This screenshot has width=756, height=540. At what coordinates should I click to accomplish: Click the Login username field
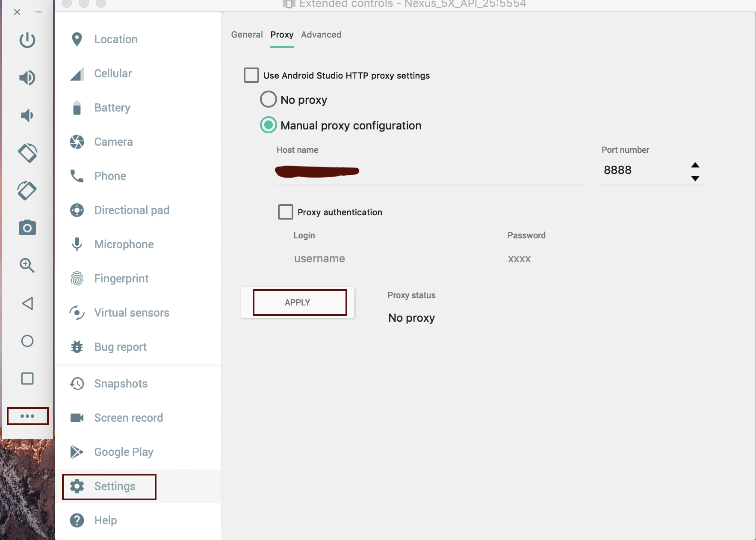pyautogui.click(x=385, y=258)
